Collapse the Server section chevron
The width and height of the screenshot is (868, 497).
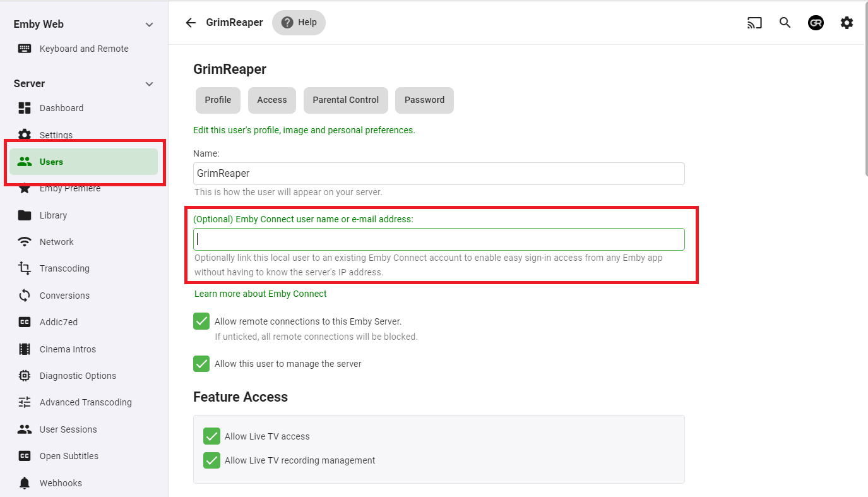click(149, 84)
